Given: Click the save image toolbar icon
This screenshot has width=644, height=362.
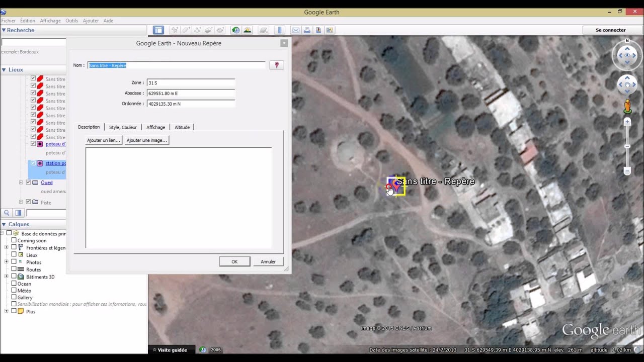Looking at the screenshot, I should [318, 30].
